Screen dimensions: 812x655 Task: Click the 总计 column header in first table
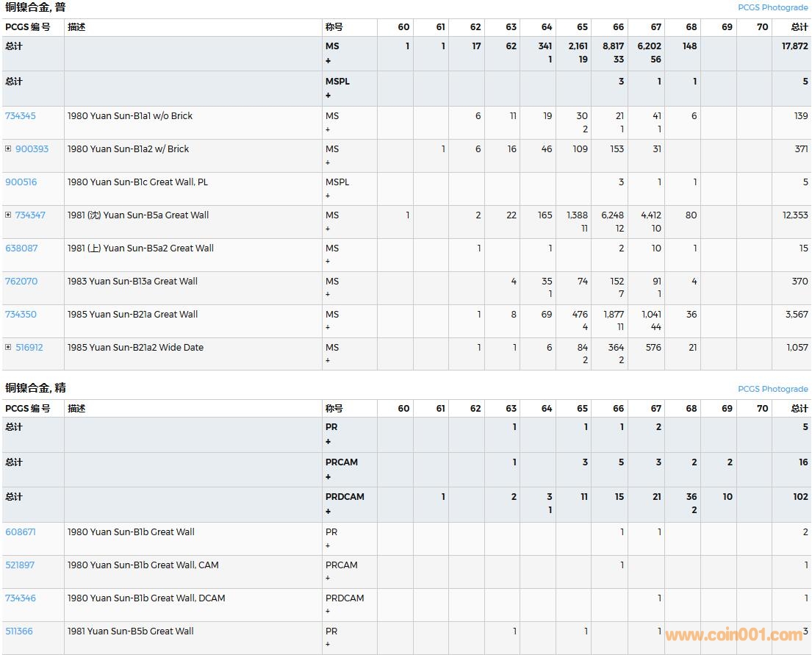(799, 27)
